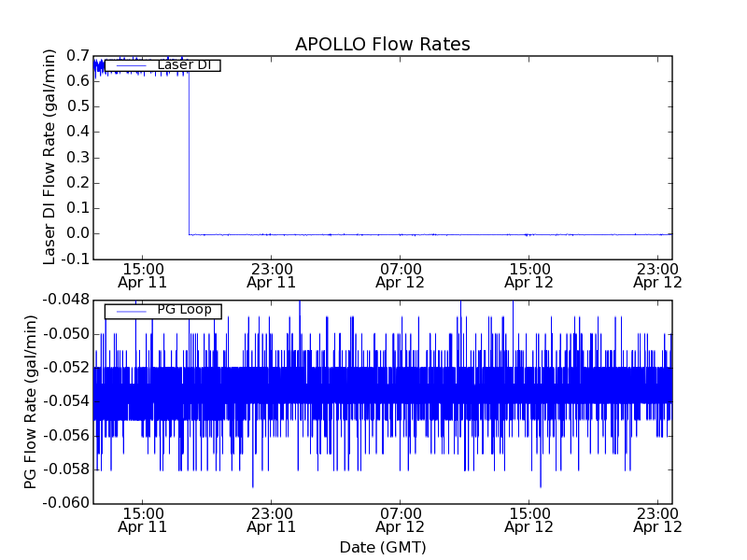Click the 0.5 tick label on top plot

coord(78,106)
